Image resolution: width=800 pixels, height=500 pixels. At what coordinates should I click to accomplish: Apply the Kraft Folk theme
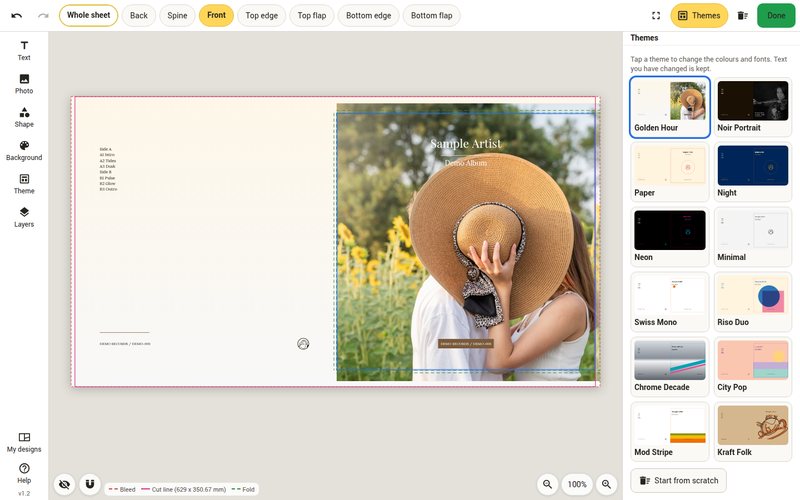coord(753,432)
